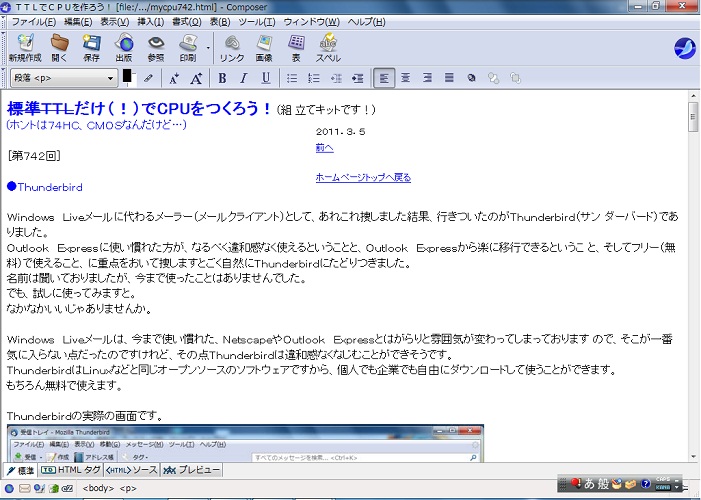The image size is (701, 500).
Task: Open the ファイル(F) menu
Action: (34, 22)
